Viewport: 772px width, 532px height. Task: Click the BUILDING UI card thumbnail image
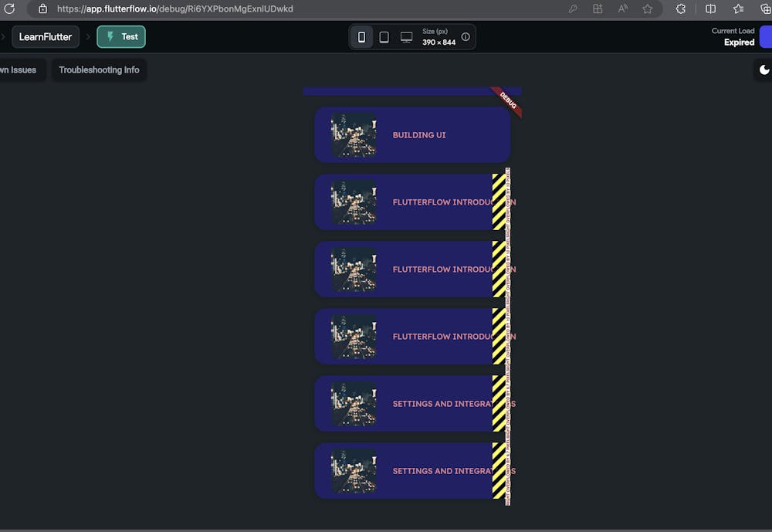click(354, 135)
